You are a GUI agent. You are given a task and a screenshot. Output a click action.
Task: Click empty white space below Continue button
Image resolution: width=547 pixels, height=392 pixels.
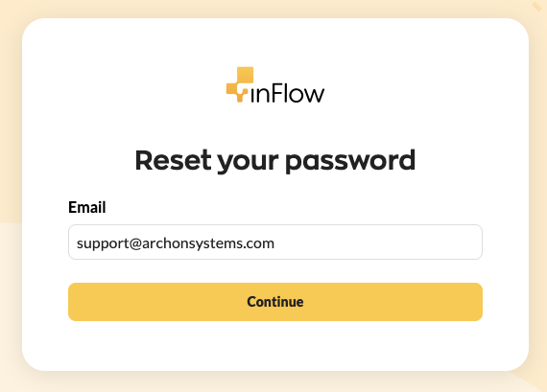pyautogui.click(x=275, y=345)
